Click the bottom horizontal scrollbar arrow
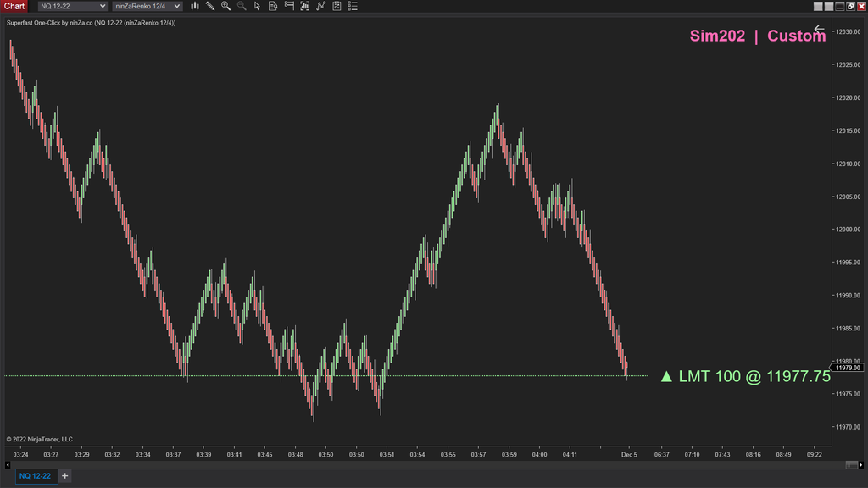The height and width of the screenshot is (488, 868). click(7, 464)
